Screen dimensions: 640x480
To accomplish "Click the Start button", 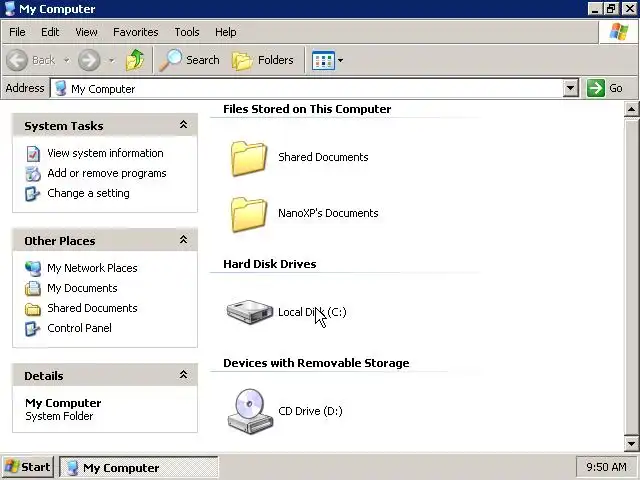I will pyautogui.click(x=28, y=467).
